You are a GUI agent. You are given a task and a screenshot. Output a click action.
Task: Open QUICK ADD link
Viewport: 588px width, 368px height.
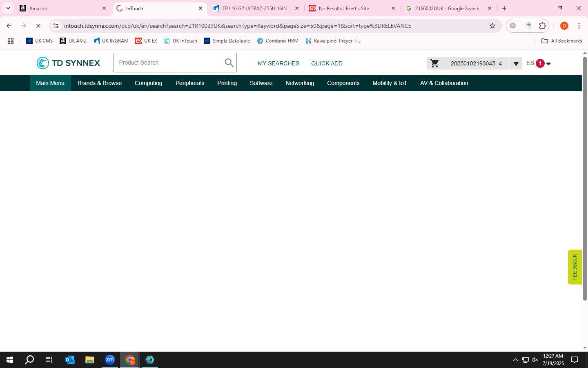pos(327,63)
